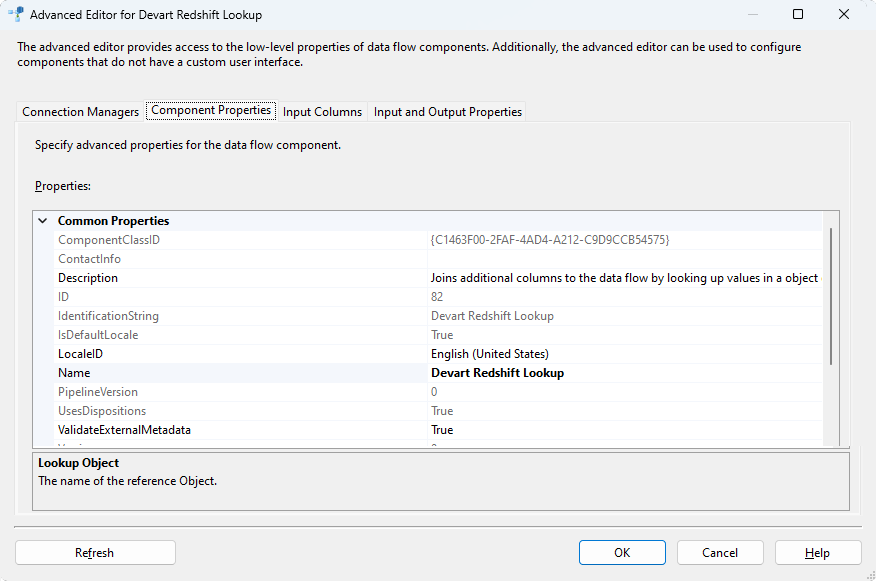
Task: Select the Component Properties tab
Action: tap(211, 111)
